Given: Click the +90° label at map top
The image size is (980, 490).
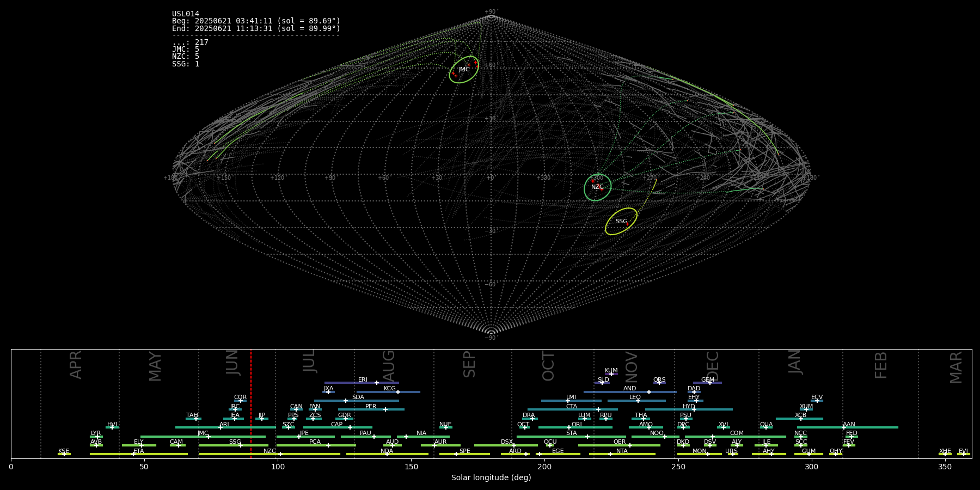Looking at the screenshot, I should (x=491, y=12).
